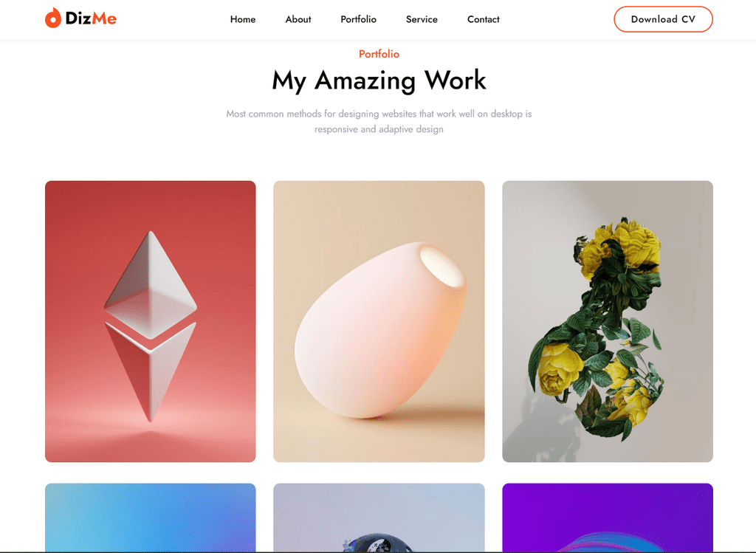The width and height of the screenshot is (756, 553).
Task: Click the white Ethereum diamond shape
Action: click(151, 326)
